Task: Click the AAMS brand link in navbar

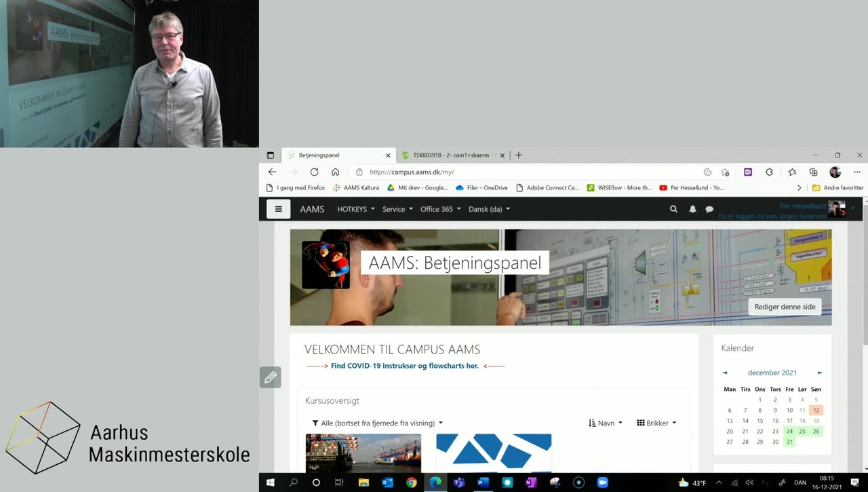Action: pos(312,209)
